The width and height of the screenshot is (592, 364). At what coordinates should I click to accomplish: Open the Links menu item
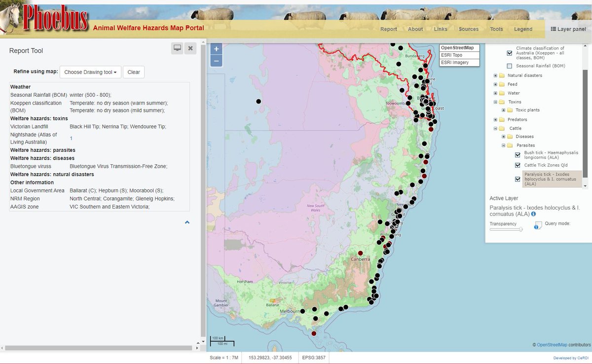(x=441, y=29)
